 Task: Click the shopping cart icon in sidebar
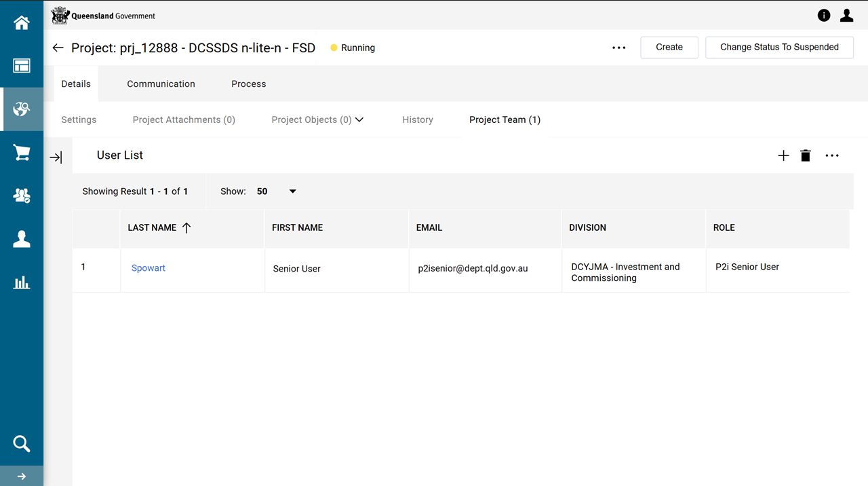click(22, 153)
